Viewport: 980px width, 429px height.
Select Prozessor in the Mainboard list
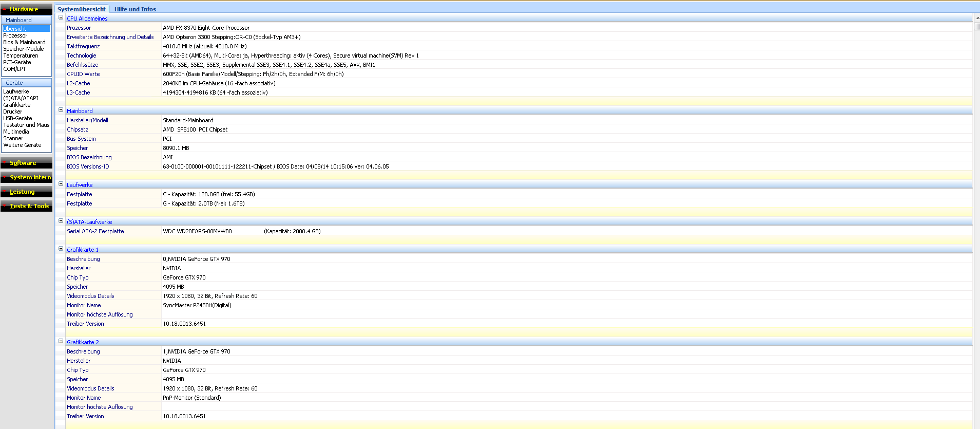coord(15,35)
